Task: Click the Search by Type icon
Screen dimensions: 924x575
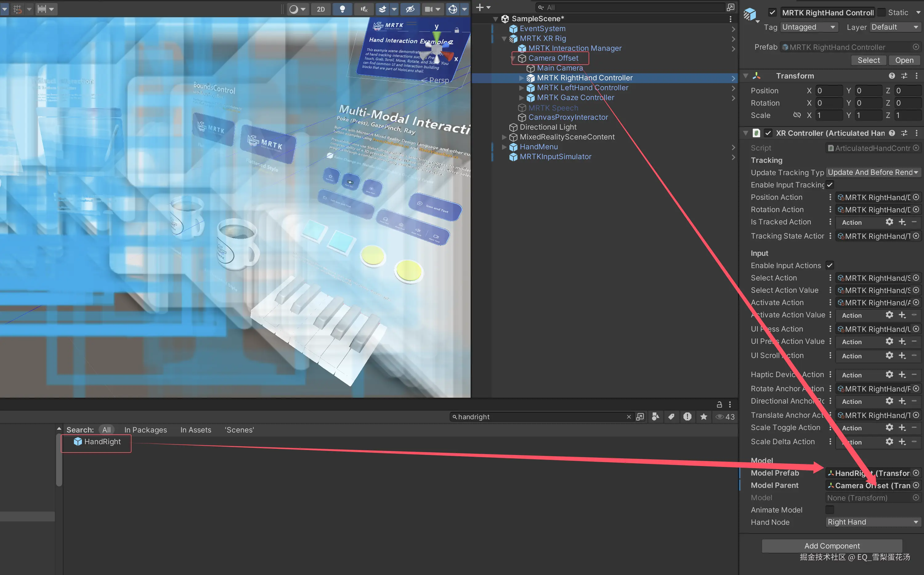Action: [655, 417]
